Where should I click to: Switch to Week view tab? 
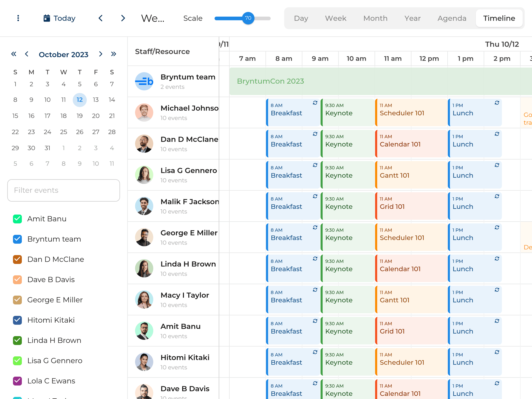(336, 18)
